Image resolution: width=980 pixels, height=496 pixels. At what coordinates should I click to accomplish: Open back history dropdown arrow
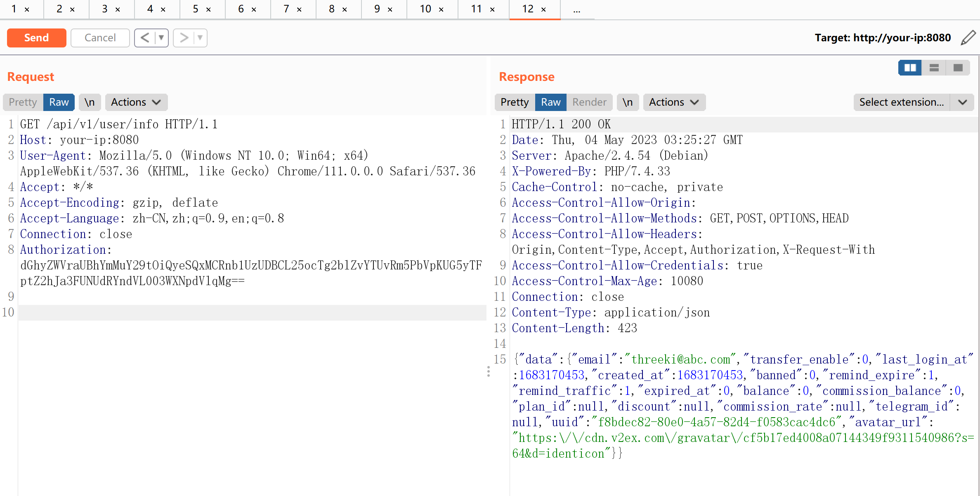161,38
